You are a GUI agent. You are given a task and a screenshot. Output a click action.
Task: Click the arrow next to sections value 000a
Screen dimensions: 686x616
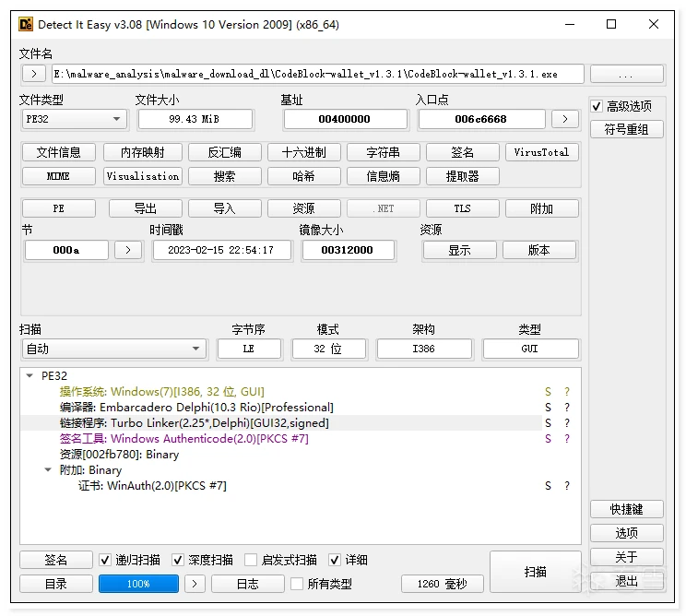point(128,250)
